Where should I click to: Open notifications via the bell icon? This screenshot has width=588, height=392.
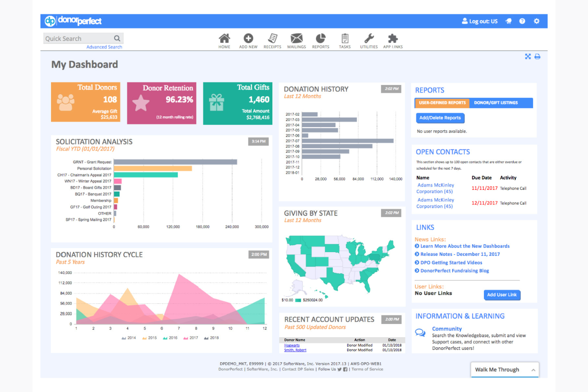tap(508, 21)
